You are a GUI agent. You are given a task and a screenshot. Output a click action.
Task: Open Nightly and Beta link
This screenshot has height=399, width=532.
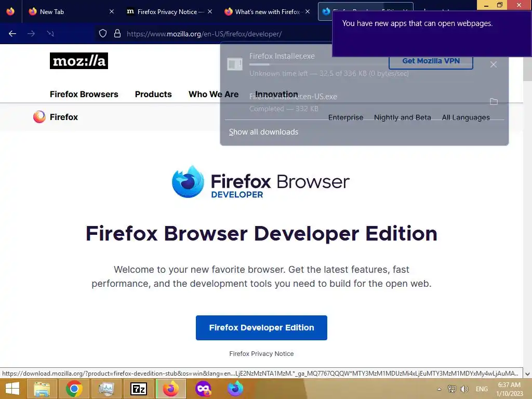(403, 117)
